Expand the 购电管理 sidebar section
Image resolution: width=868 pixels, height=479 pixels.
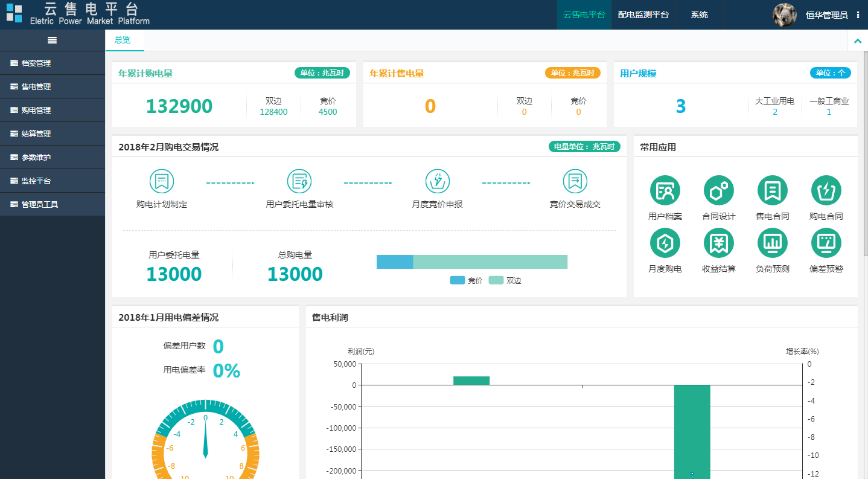pyautogui.click(x=36, y=111)
